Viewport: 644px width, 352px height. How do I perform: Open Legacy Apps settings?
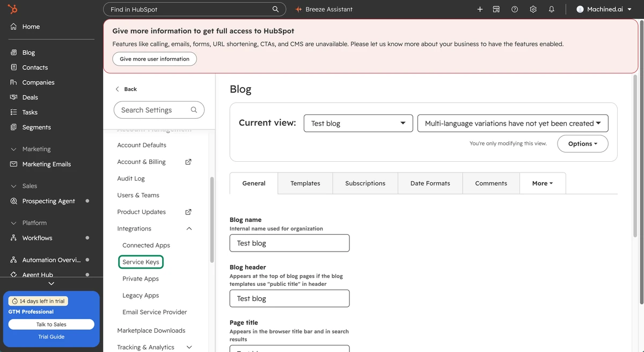(141, 296)
